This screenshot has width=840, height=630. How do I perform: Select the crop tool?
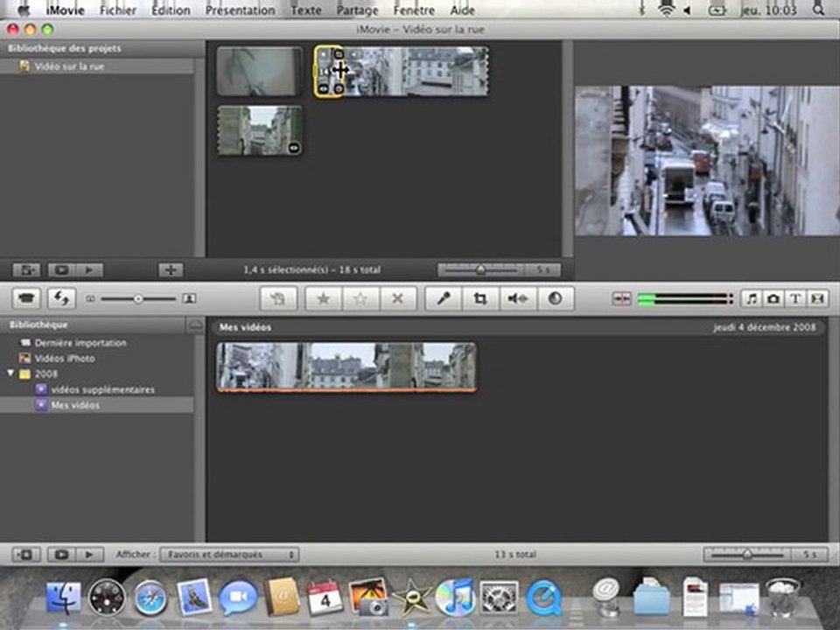[x=480, y=298]
